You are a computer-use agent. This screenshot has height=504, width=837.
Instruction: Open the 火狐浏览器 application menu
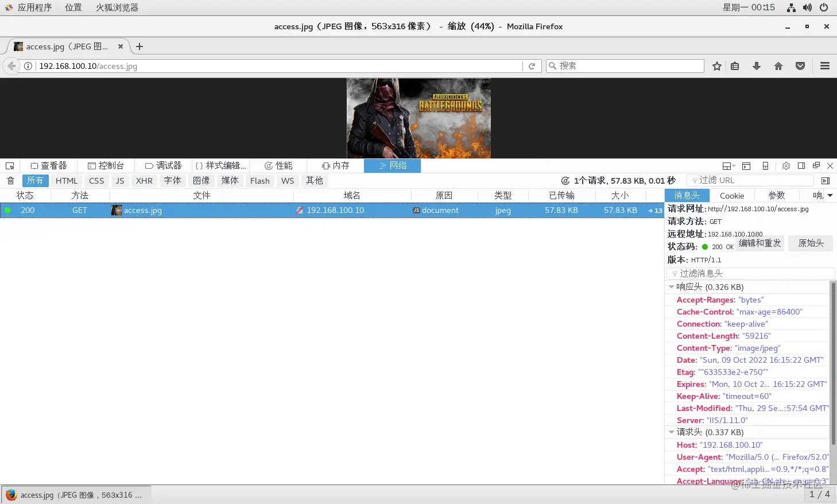[117, 7]
